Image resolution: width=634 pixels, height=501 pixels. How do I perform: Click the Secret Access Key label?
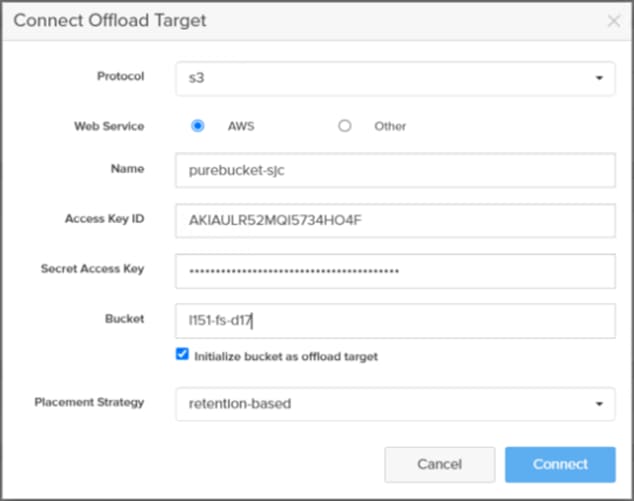point(92,269)
